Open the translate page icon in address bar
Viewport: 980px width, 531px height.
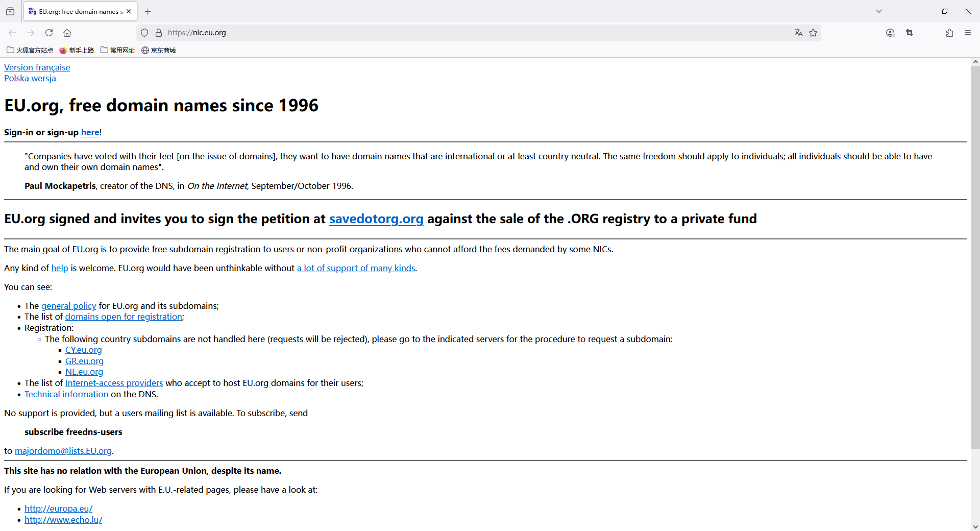coord(799,33)
